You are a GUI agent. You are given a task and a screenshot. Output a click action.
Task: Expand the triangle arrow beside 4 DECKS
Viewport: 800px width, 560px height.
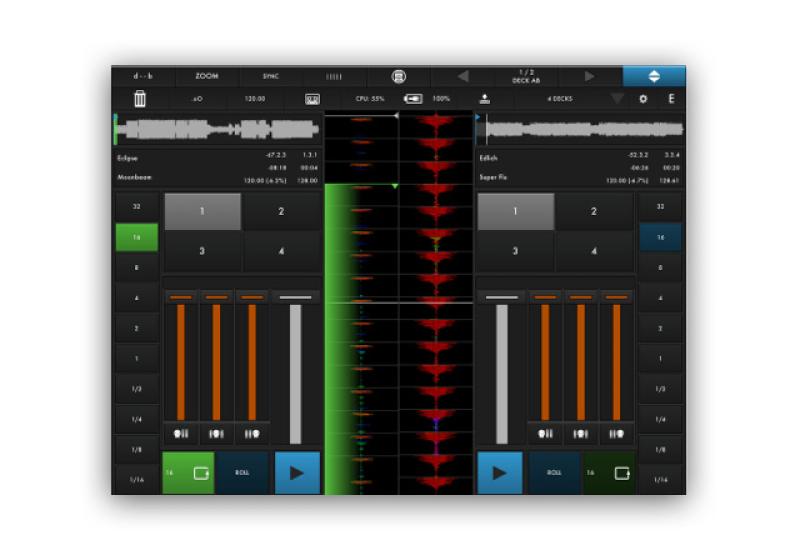click(x=617, y=99)
